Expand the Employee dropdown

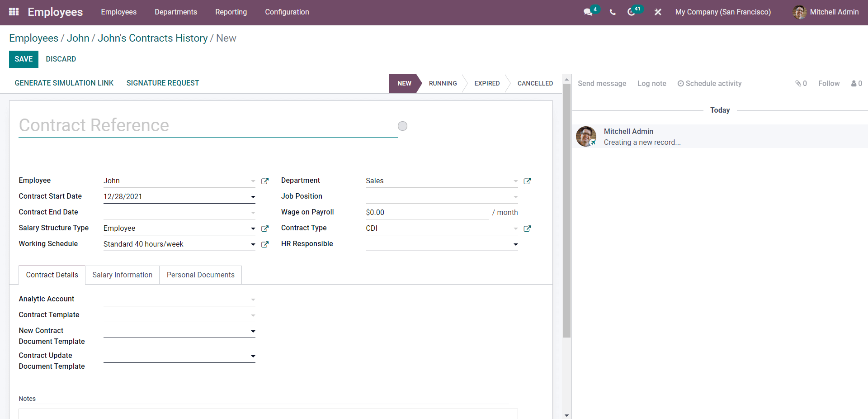[253, 181]
